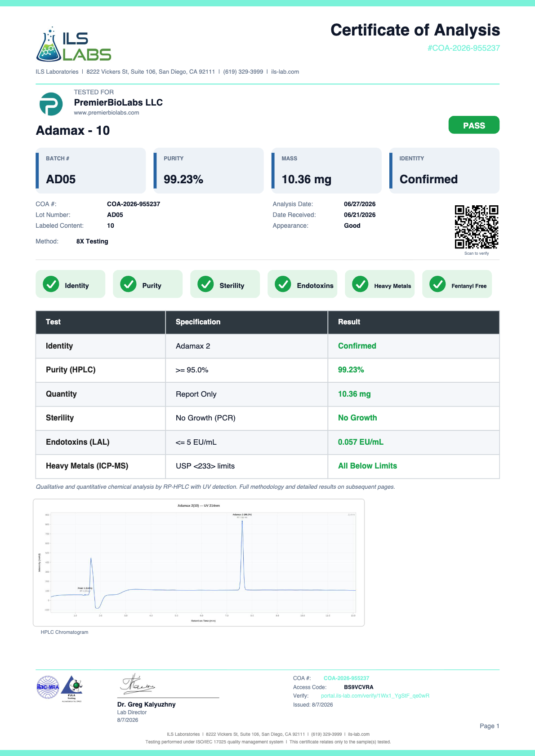Screen dimensions: 535x756
Task: Click the PremierBioLabs LLC company name
Action: pos(118,102)
